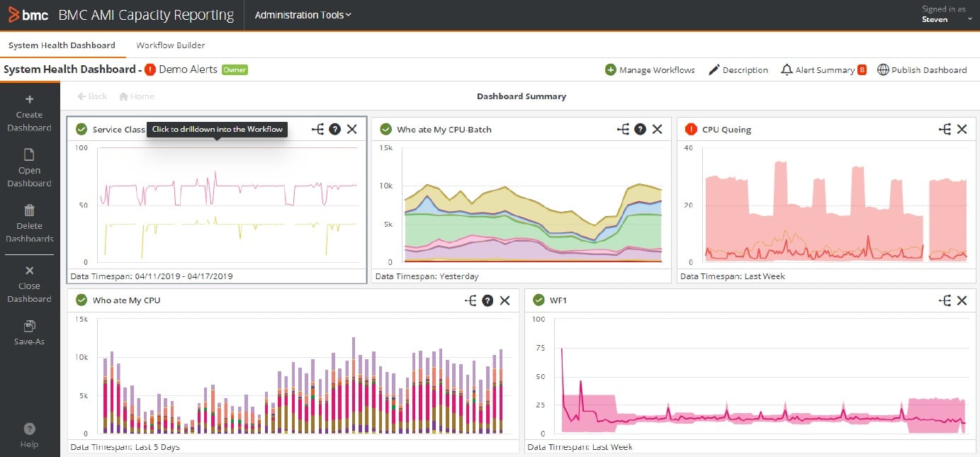The image size is (980, 457).
Task: Click the 'CPU Queing' panel title
Action: point(727,130)
